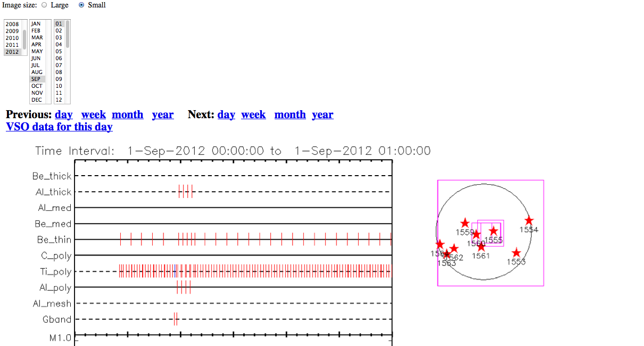Image resolution: width=644 pixels, height=346 pixels.
Task: Click the limb star for region 1564
Action: (x=440, y=244)
